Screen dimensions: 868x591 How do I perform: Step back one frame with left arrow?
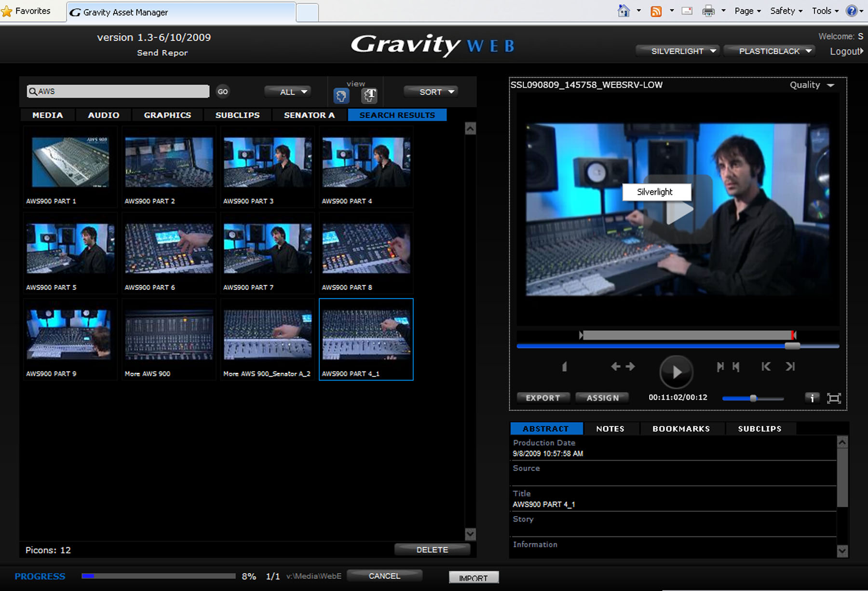pos(615,367)
